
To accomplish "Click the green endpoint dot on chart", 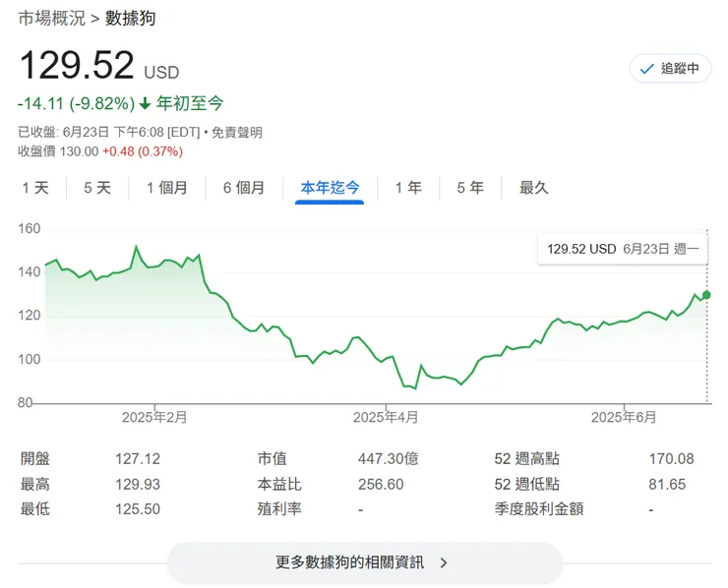I will [706, 295].
